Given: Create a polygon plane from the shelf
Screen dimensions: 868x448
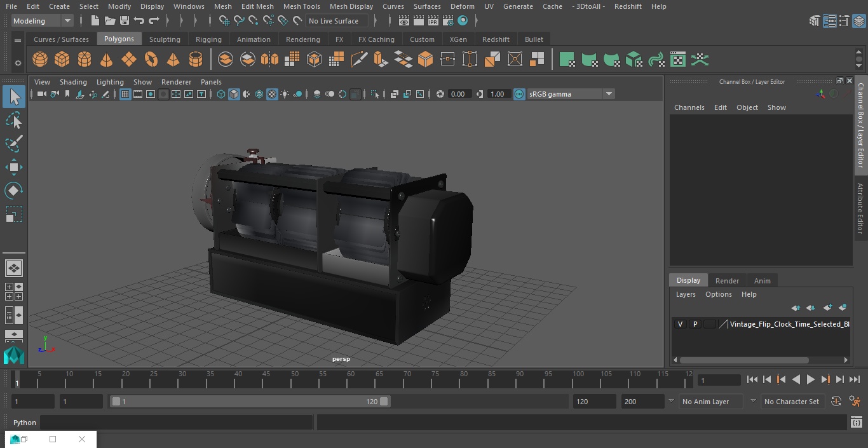Looking at the screenshot, I should (129, 60).
